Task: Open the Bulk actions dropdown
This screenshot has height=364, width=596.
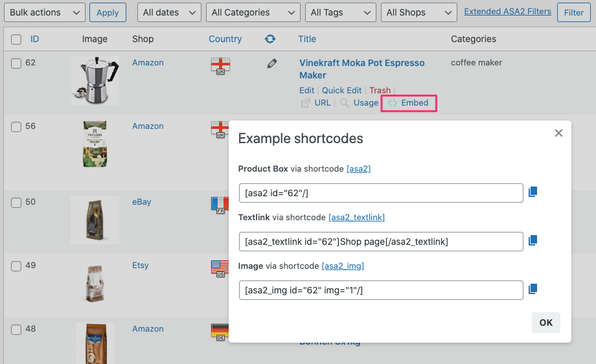Action: tap(45, 12)
